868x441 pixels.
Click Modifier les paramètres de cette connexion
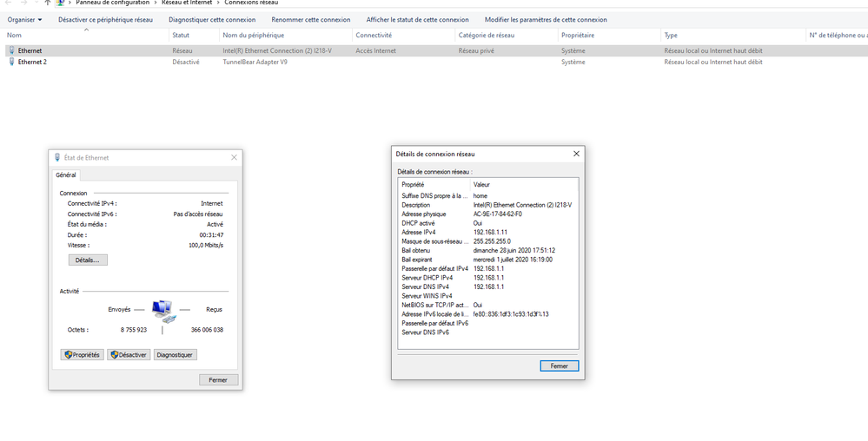(546, 20)
